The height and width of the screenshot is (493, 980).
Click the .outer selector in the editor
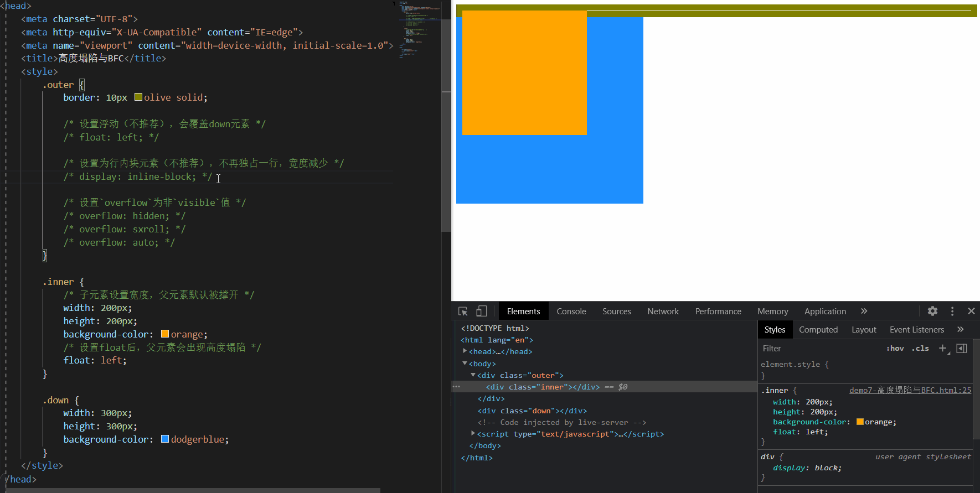pos(58,85)
